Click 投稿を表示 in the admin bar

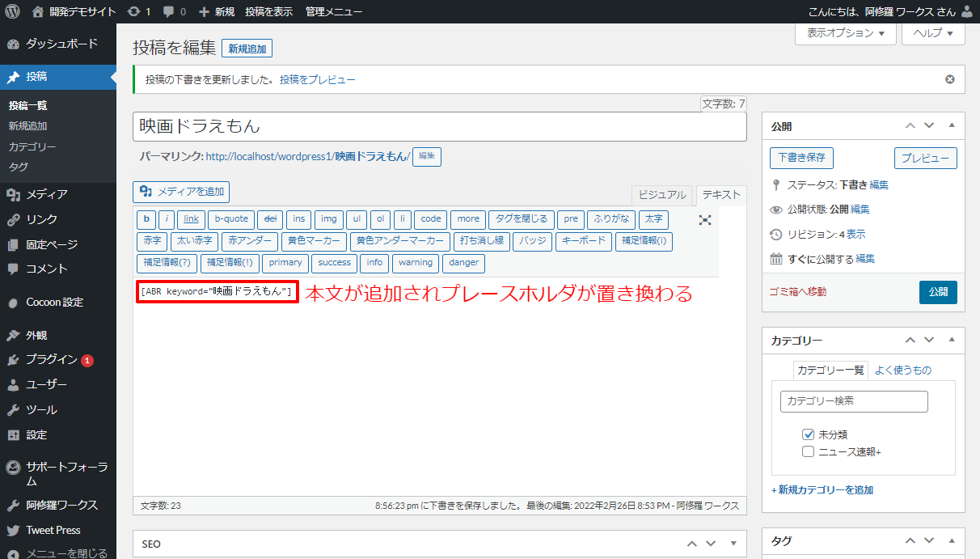coord(269,12)
